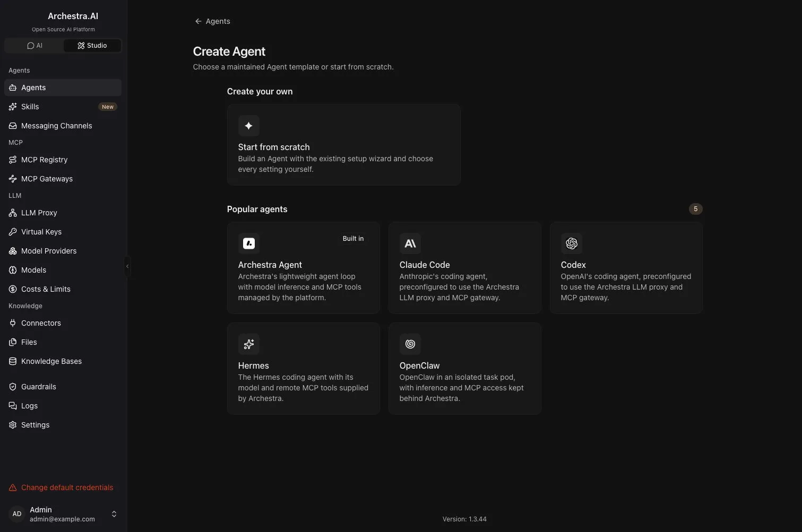The width and height of the screenshot is (802, 532).
Task: Click the Guardrails shield icon
Action: click(x=13, y=387)
